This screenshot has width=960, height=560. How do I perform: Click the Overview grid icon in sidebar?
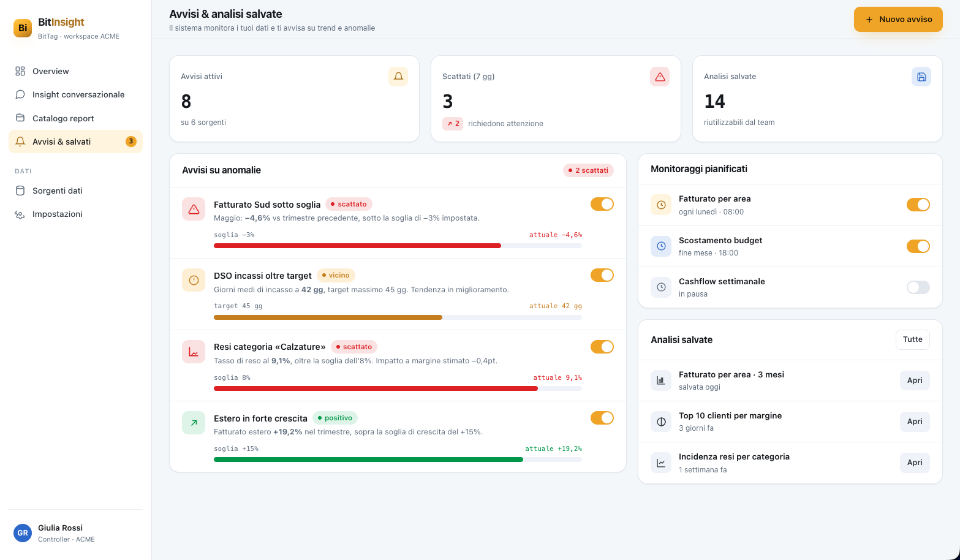[x=20, y=71]
